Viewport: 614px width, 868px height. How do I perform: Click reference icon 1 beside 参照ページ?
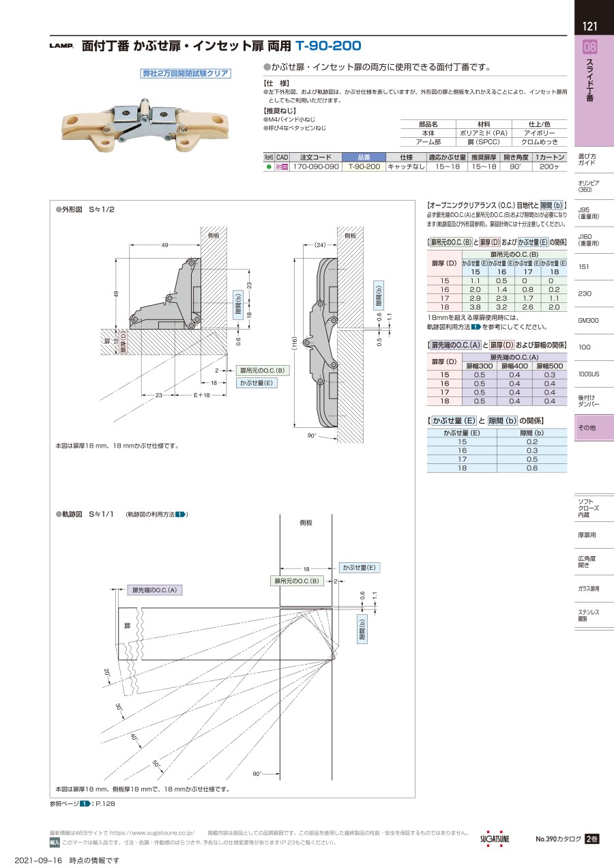85,804
